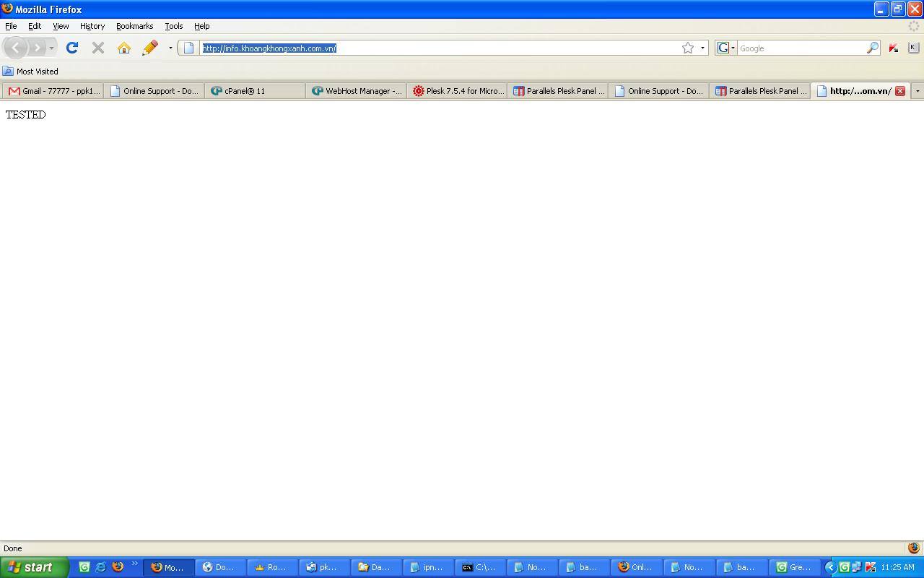Click the virtual keyboard K icon
Viewport: 924px width, 578px height.
(913, 48)
